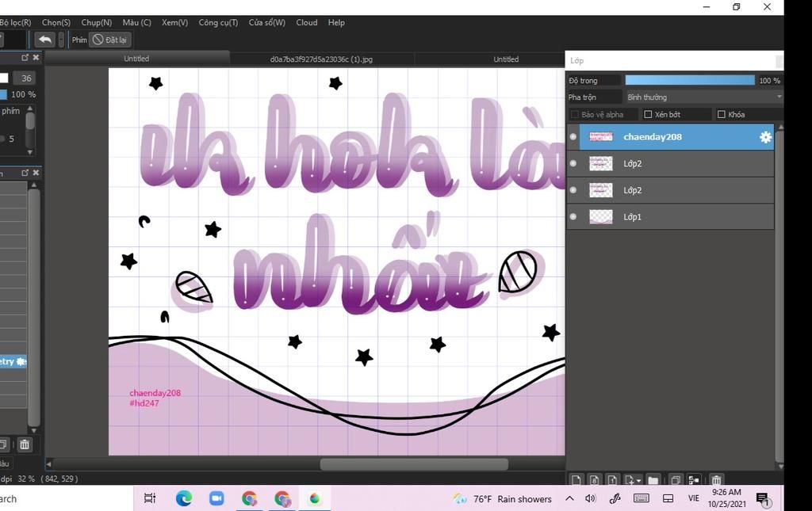Open settings gear of chaenday208 layer
Image resolution: width=812 pixels, height=511 pixels.
pyautogui.click(x=765, y=137)
